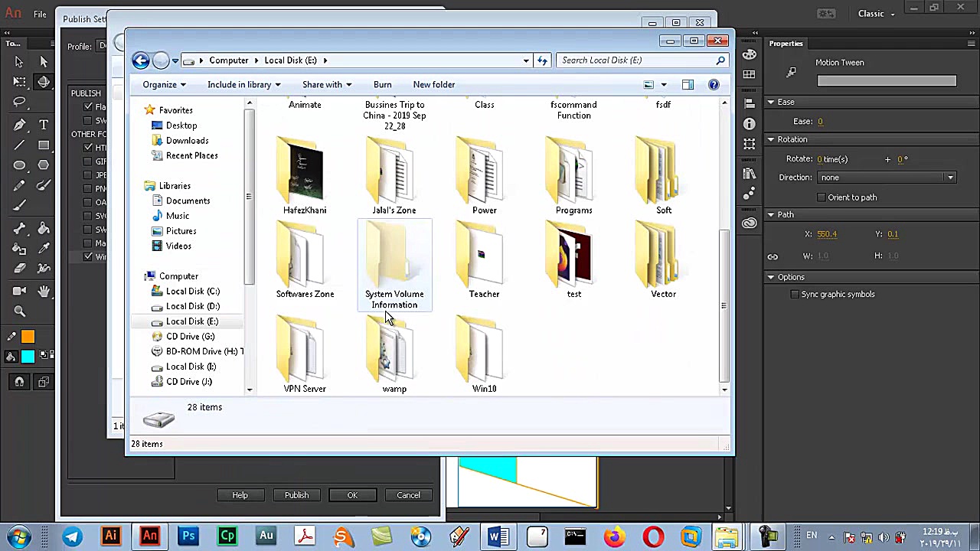Choose the Text tool in the toolbar
The image size is (980, 551).
[44, 122]
